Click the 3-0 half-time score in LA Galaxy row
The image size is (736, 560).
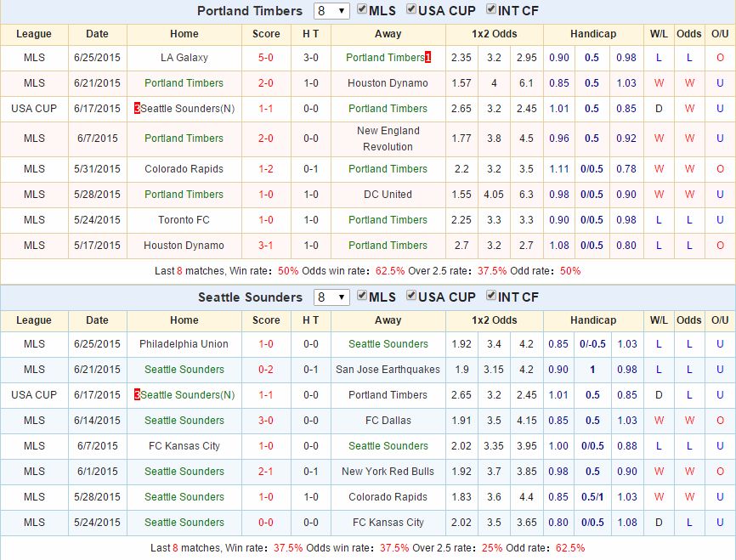[x=311, y=57]
